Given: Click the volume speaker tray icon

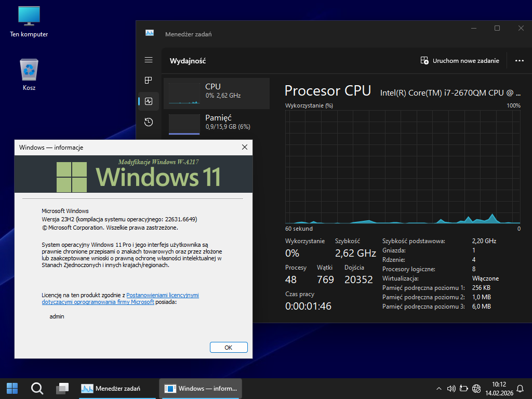Looking at the screenshot, I should (451, 389).
